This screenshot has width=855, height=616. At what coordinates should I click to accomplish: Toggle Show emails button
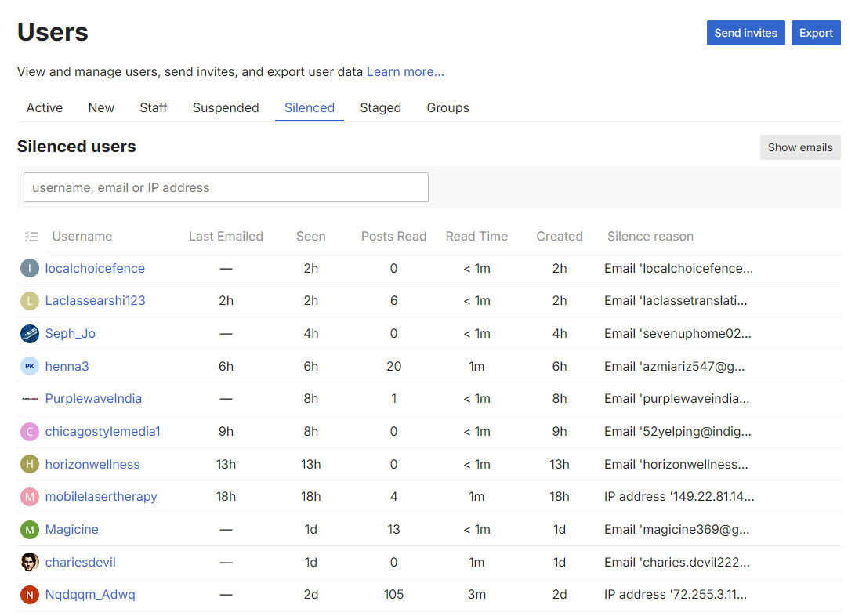799,147
